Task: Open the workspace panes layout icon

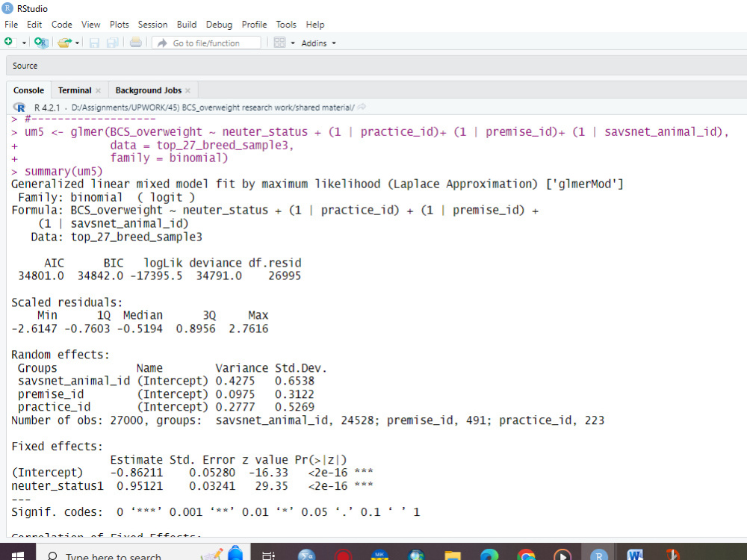Action: [x=279, y=43]
